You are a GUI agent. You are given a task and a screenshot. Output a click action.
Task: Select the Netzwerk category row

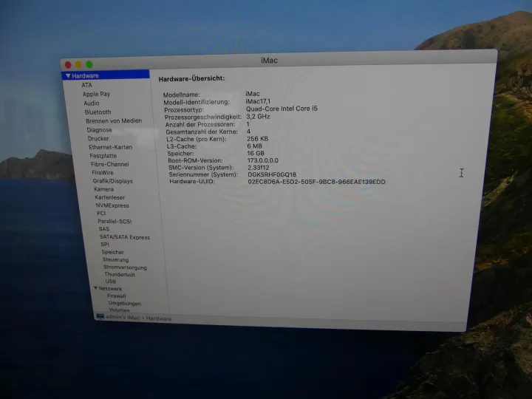point(110,289)
